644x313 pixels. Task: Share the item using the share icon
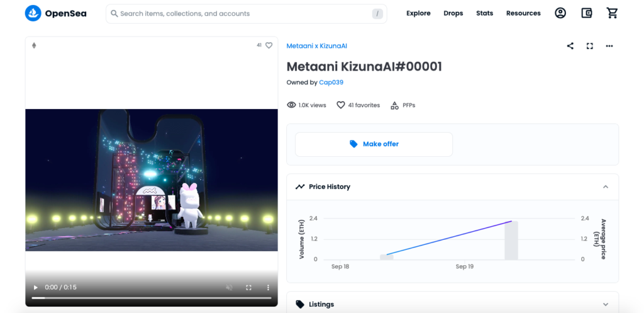tap(570, 46)
